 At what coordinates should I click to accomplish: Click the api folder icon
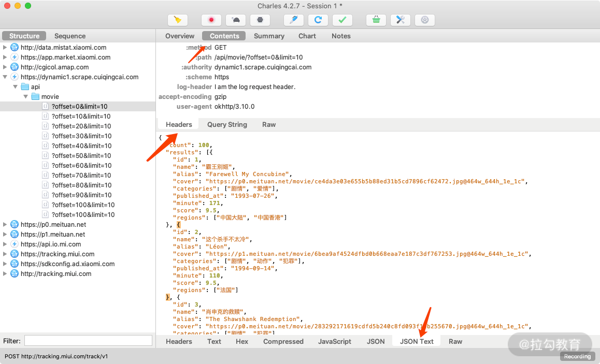(x=25, y=87)
